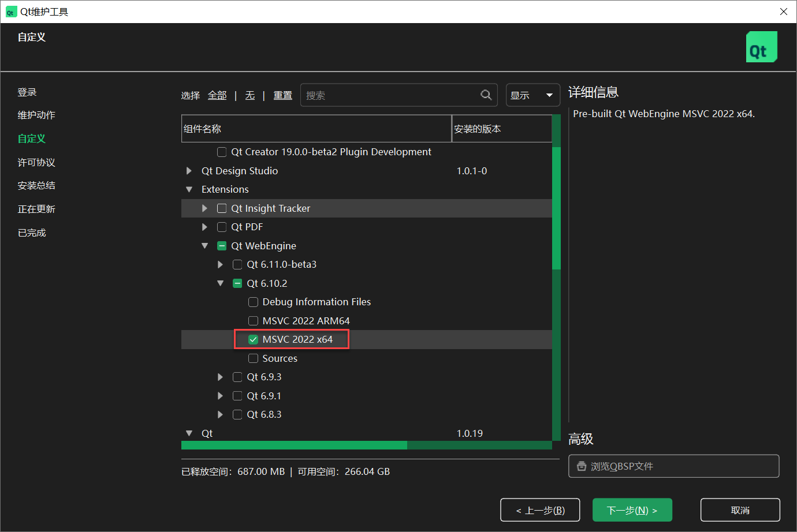The height and width of the screenshot is (532, 797).
Task: Expand the Qt 6.9.1 node
Action: click(x=220, y=396)
